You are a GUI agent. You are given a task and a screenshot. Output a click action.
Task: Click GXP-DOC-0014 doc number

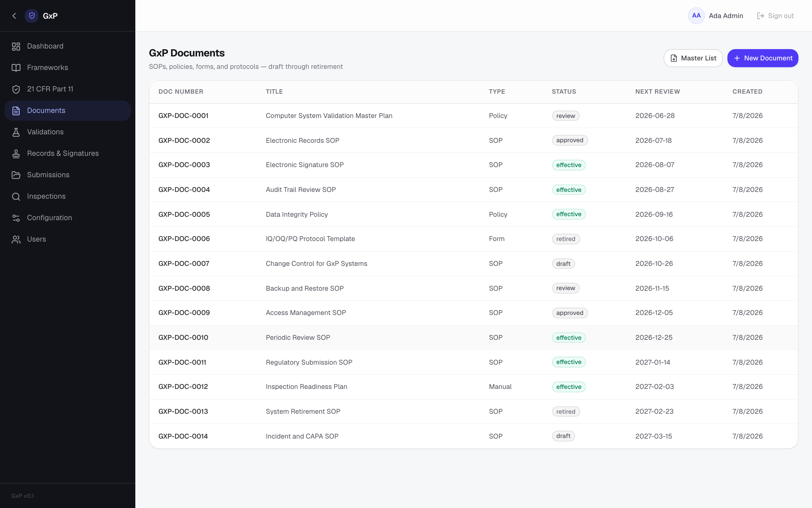click(183, 436)
